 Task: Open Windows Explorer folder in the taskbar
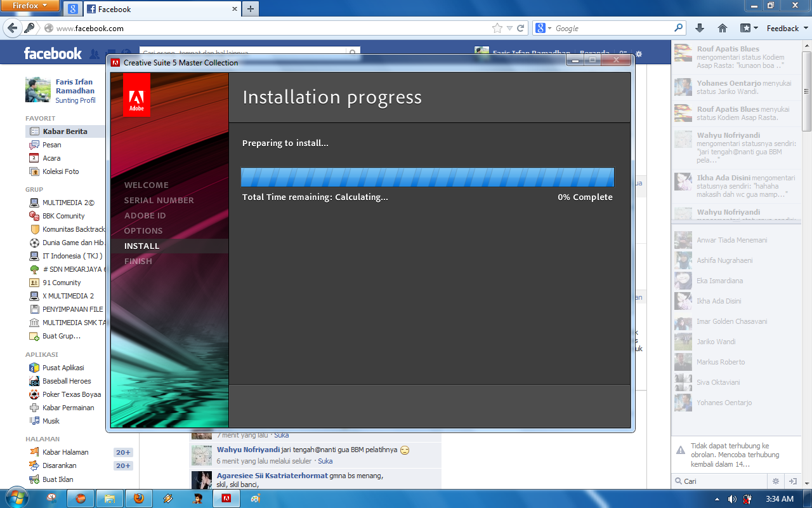point(109,498)
